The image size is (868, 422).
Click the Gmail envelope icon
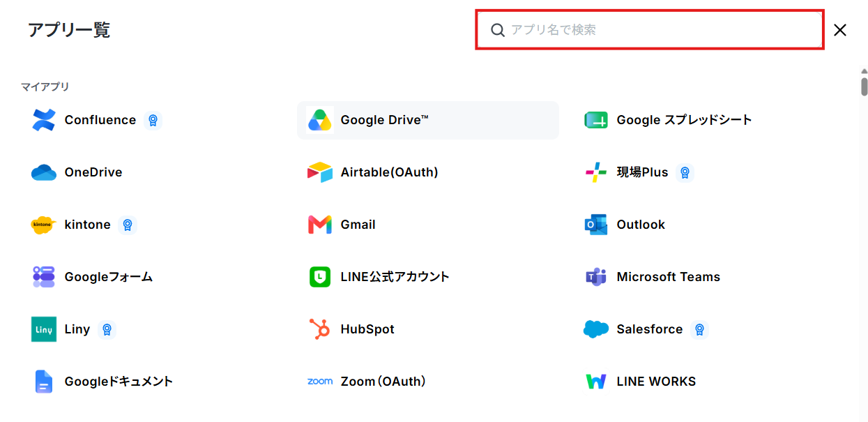pos(320,225)
